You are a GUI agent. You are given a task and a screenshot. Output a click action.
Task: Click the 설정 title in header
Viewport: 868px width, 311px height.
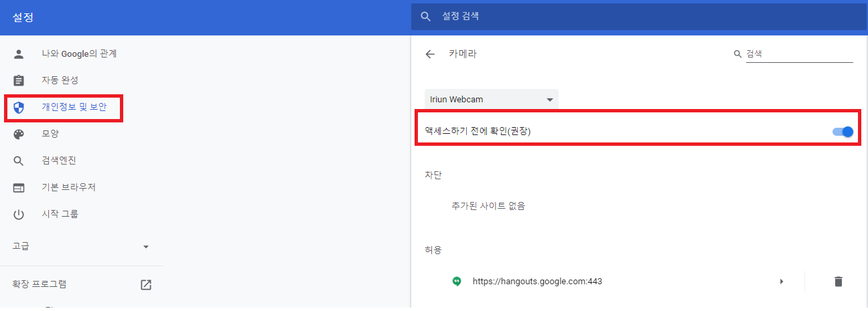(23, 17)
